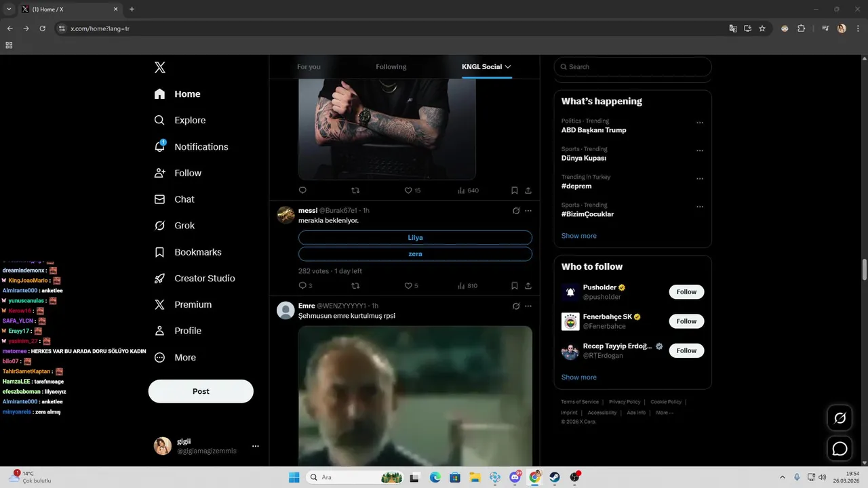The height and width of the screenshot is (488, 868).
Task: Expand the More footer links menu
Action: click(664, 413)
